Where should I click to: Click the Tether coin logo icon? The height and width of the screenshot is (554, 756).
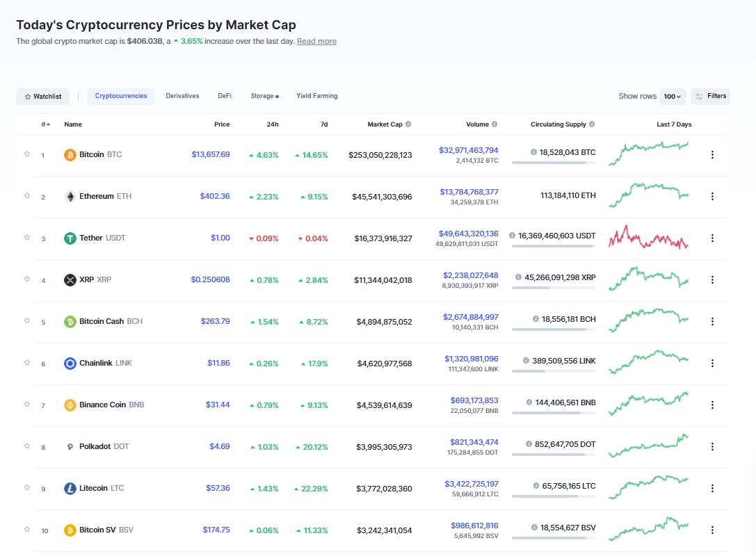pos(70,238)
